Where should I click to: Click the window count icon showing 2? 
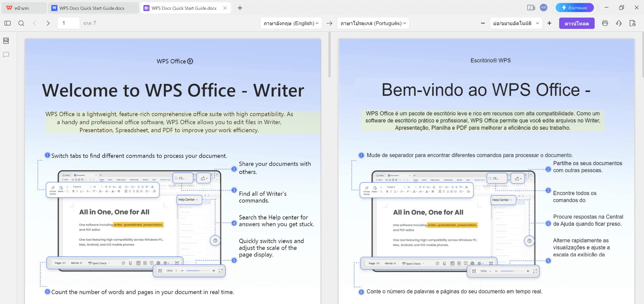point(531,8)
